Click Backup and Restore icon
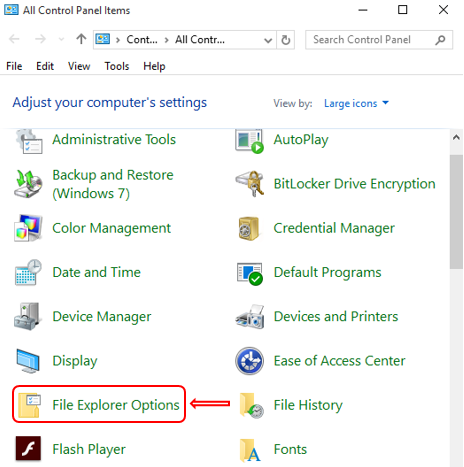This screenshot has width=464, height=467. click(x=28, y=184)
